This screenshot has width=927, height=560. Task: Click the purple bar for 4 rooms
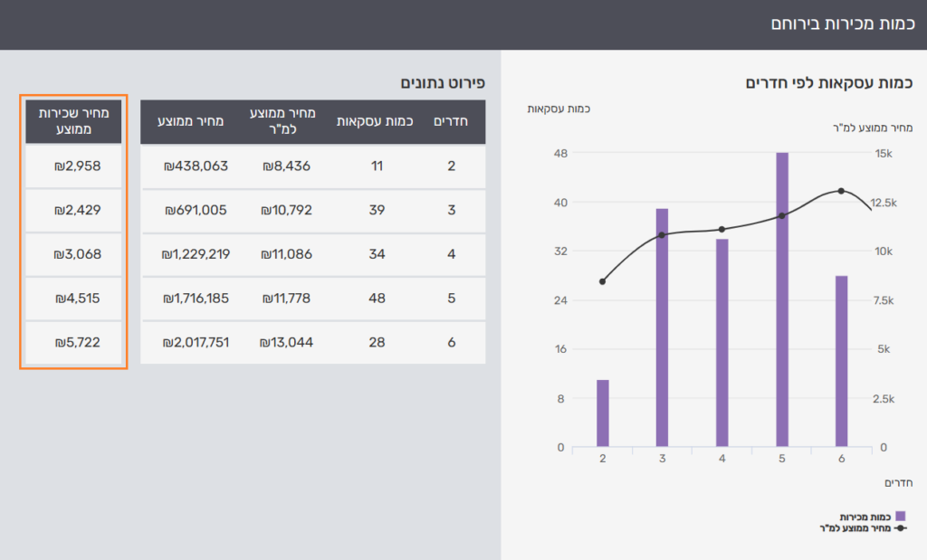[x=722, y=343]
